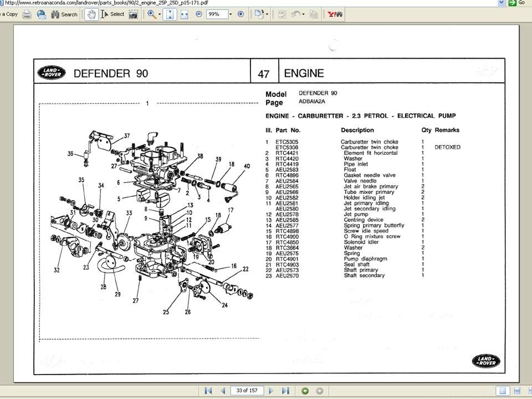Select the Zoom In magnifier tool
The height and width of the screenshot is (399, 532).
pos(152,14)
